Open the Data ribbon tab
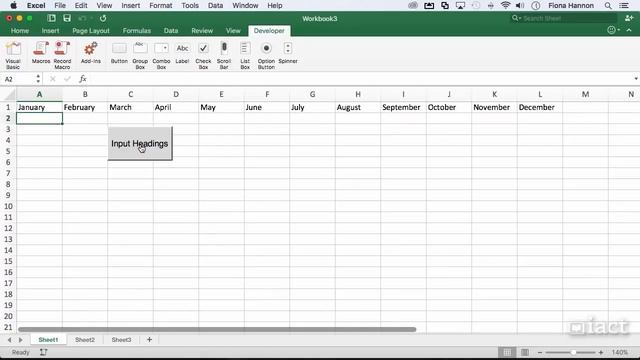640x360 pixels. click(x=171, y=31)
